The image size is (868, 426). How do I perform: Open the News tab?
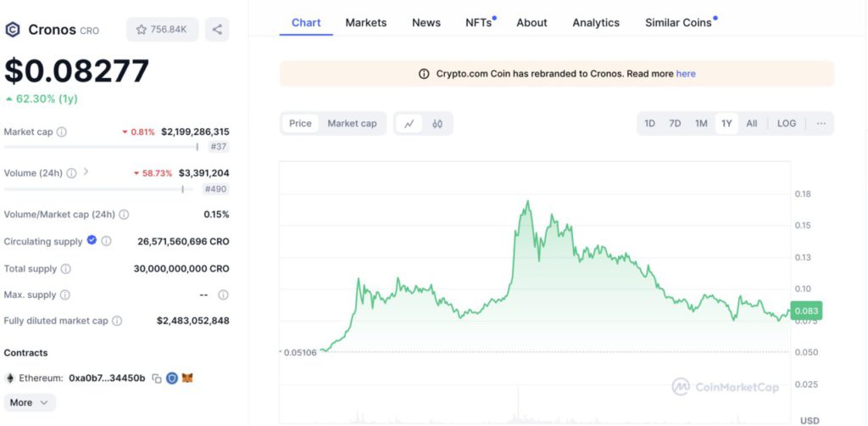[x=426, y=23]
